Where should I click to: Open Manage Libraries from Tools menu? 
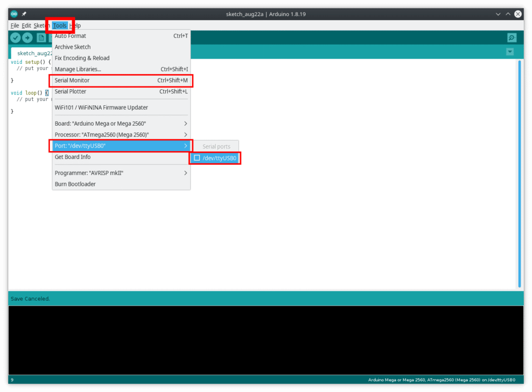[x=121, y=69]
